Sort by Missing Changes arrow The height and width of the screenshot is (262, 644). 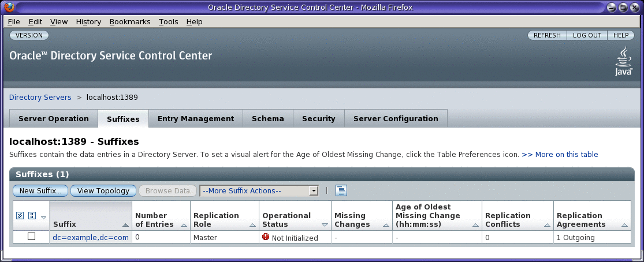[386, 225]
